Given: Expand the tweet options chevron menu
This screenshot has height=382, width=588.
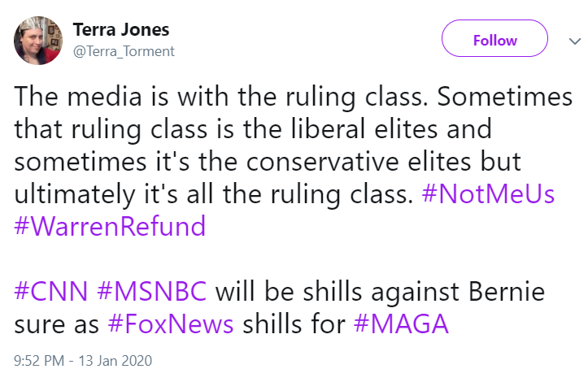Looking at the screenshot, I should (574, 41).
